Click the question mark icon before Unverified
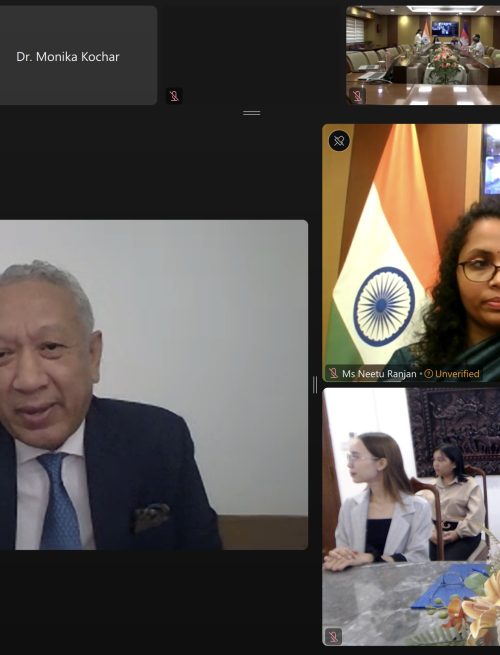 [x=428, y=373]
